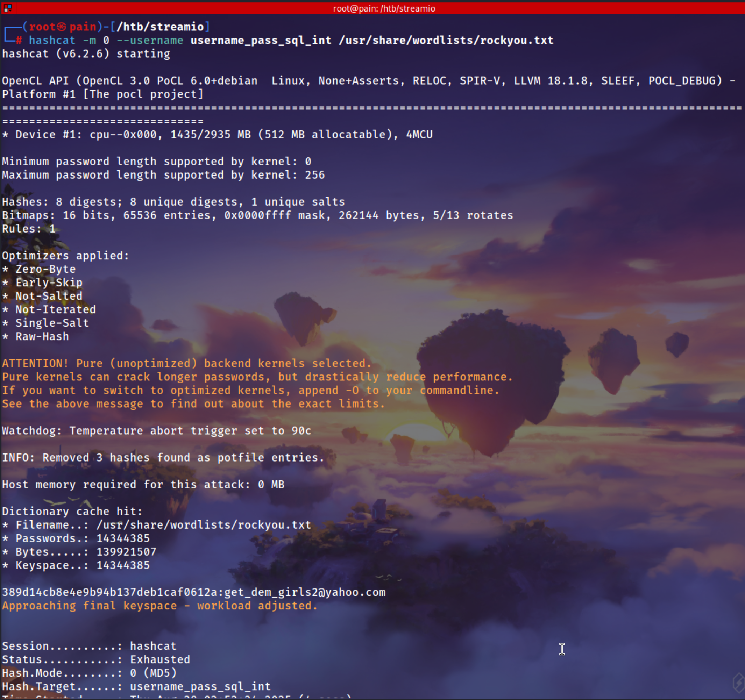Click the INFO removed potfile hashes line

pos(163,458)
